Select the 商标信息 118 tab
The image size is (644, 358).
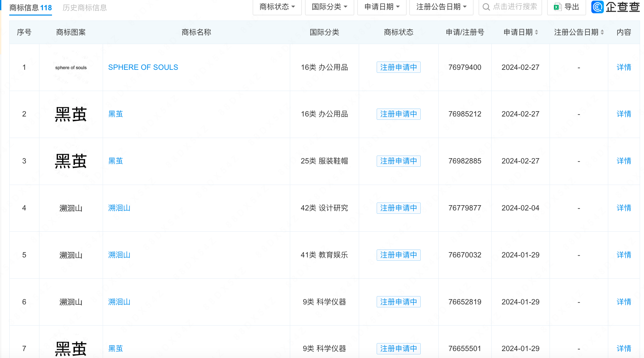coord(30,8)
